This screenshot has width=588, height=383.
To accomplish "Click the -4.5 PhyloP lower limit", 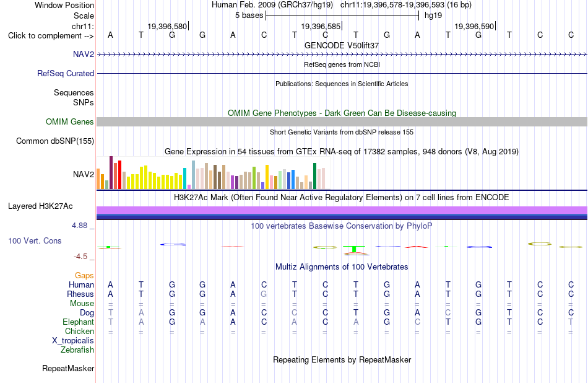I will pos(80,257).
